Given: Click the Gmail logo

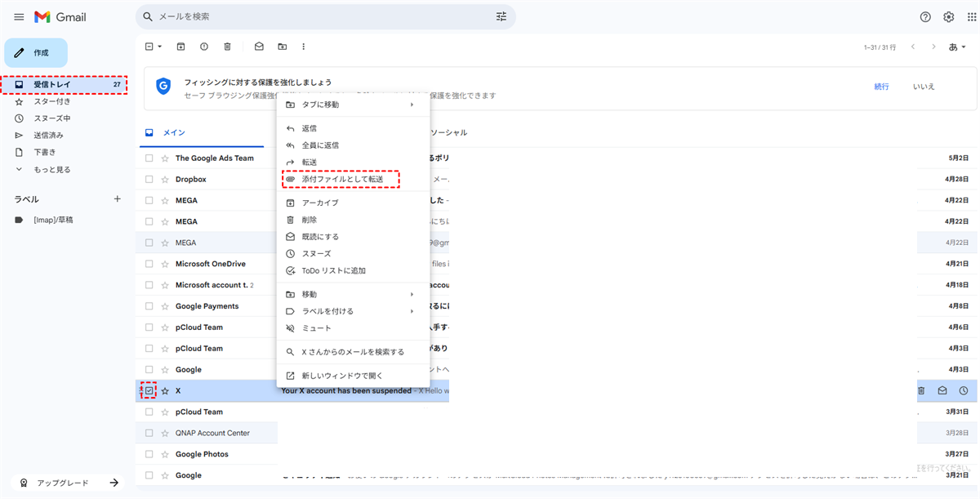Looking at the screenshot, I should click(60, 17).
